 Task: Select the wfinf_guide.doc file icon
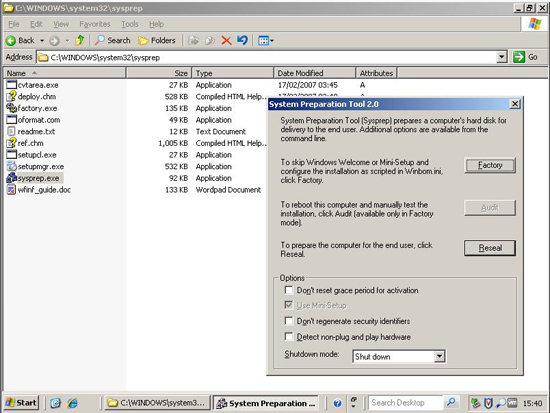tap(12, 189)
